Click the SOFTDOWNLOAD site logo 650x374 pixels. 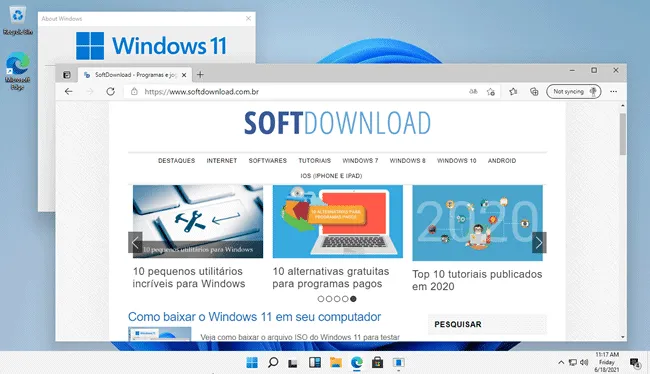(x=337, y=123)
